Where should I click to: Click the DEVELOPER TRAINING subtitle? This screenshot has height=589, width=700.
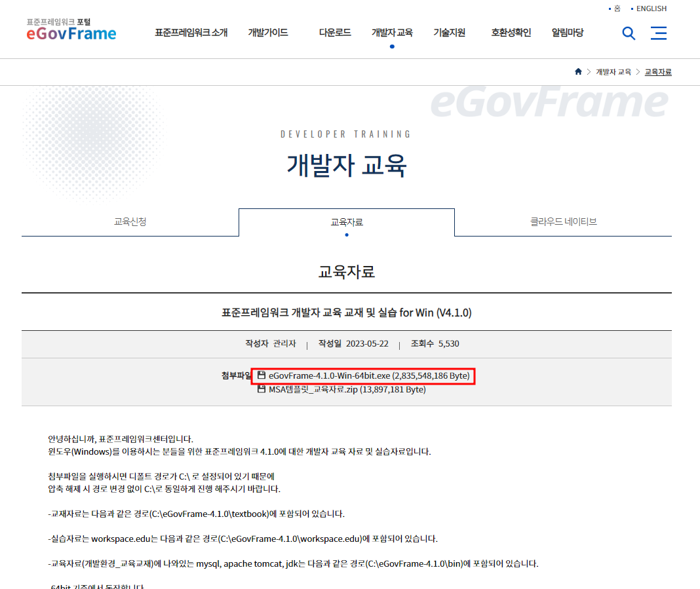[x=346, y=134]
